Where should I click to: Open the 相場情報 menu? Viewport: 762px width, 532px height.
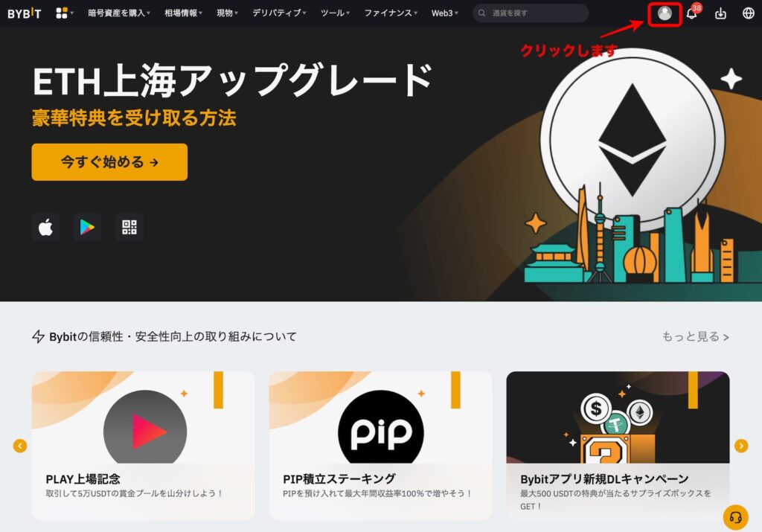tap(183, 13)
